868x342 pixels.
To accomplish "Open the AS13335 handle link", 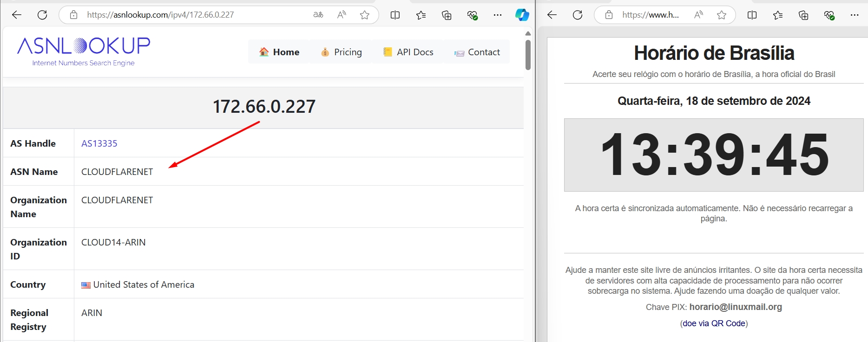I will [x=99, y=143].
